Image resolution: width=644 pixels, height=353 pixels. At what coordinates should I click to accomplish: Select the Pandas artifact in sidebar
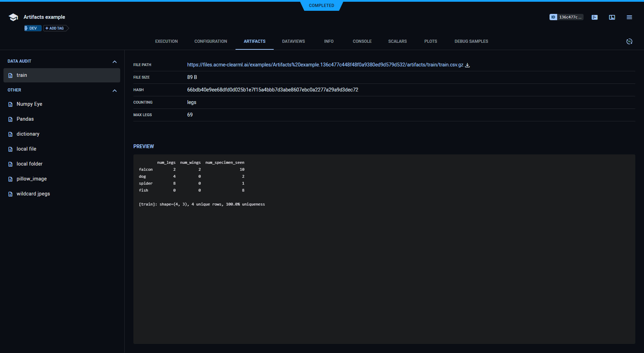(x=25, y=119)
